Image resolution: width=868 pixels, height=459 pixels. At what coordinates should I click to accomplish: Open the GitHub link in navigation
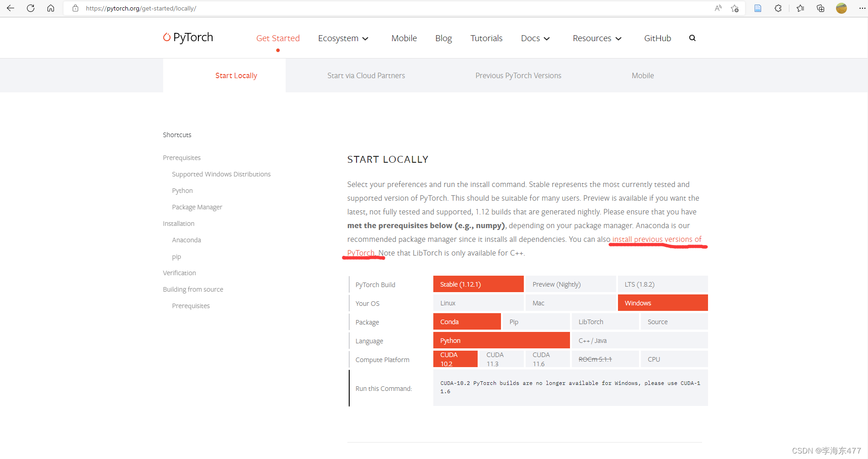(x=658, y=38)
